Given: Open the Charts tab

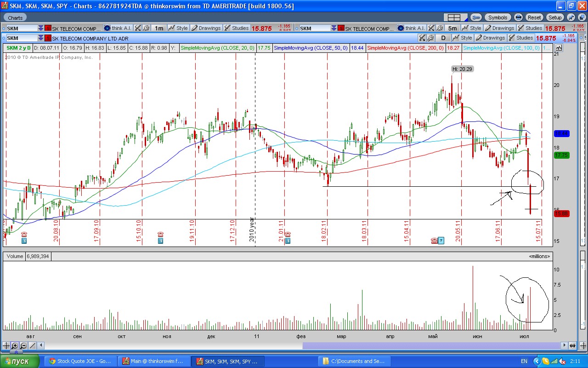Looking at the screenshot, I should (15, 18).
